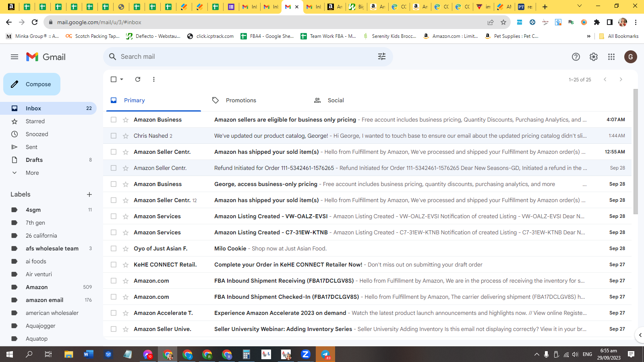The width and height of the screenshot is (644, 362).
Task: Show the side panel toggle
Action: [x=610, y=22]
